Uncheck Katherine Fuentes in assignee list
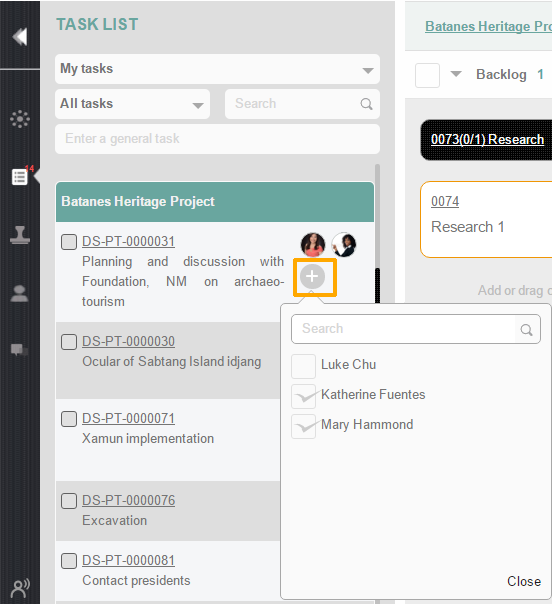The width and height of the screenshot is (552, 604). click(304, 396)
